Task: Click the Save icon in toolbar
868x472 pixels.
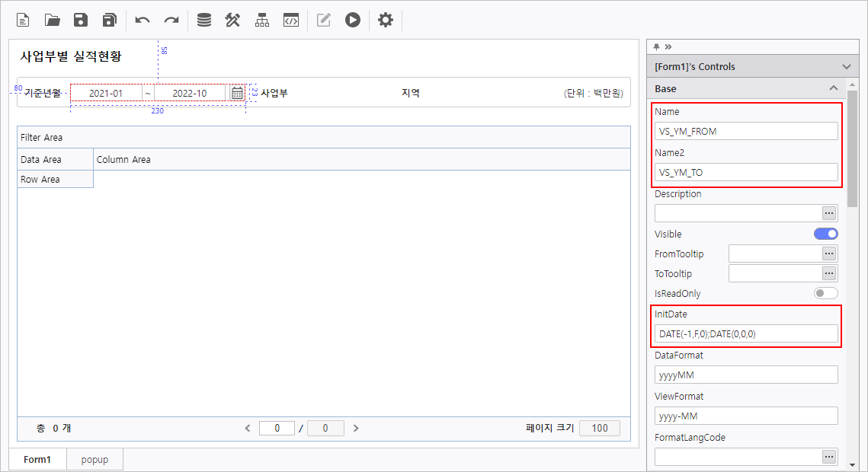Action: coord(81,21)
